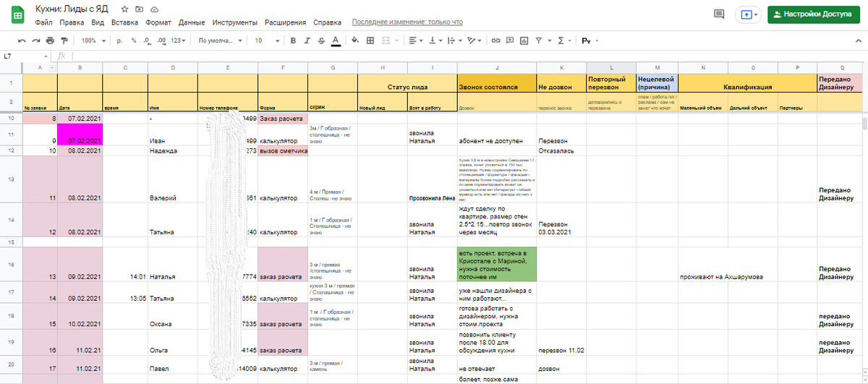Screen dimensions: 868x384
Task: Open fill color picker
Action: tap(355, 40)
